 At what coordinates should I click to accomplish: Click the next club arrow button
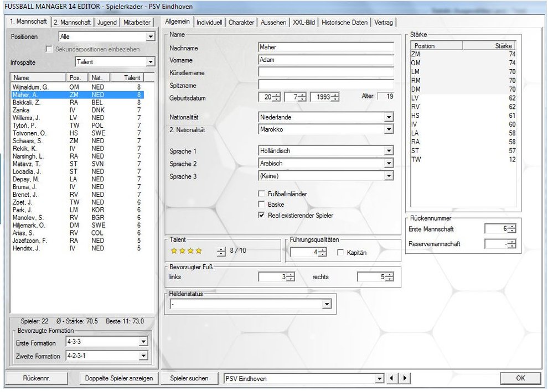[405, 378]
